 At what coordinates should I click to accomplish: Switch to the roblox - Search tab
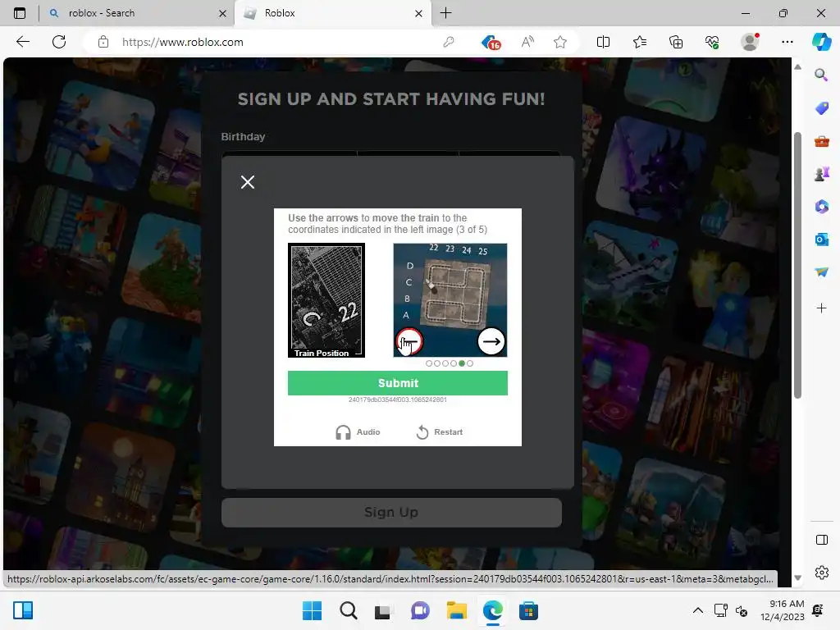137,13
